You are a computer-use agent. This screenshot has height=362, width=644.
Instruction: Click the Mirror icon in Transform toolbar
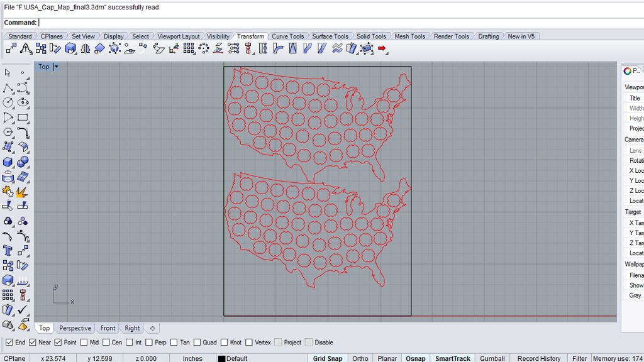(x=86, y=48)
